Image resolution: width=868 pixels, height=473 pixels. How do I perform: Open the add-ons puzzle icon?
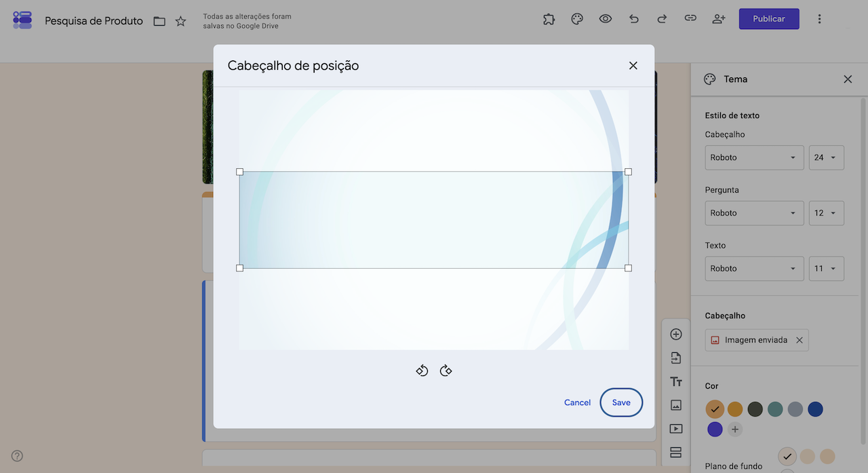tap(549, 19)
